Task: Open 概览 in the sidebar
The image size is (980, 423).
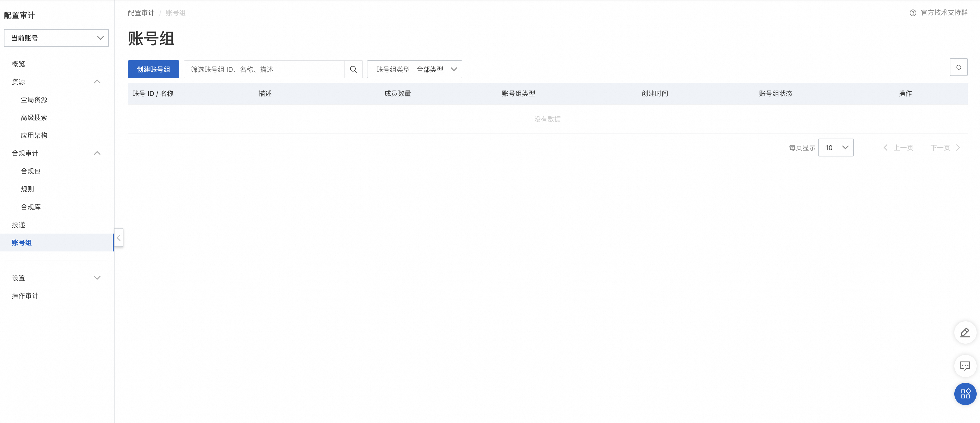Action: (x=18, y=64)
